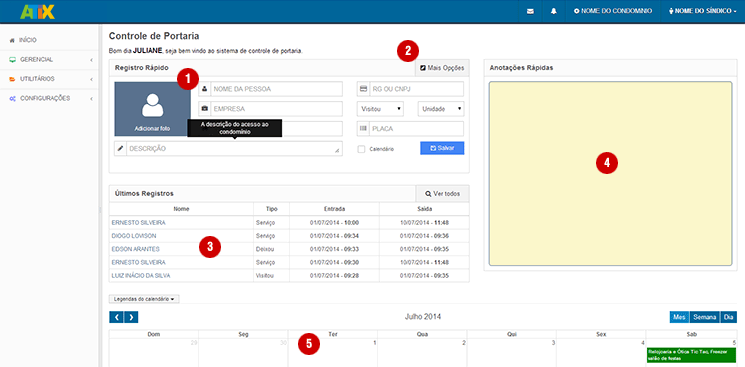Focus the EMPRESA input field
Image resolution: width=745 pixels, height=367 pixels.
(277, 109)
